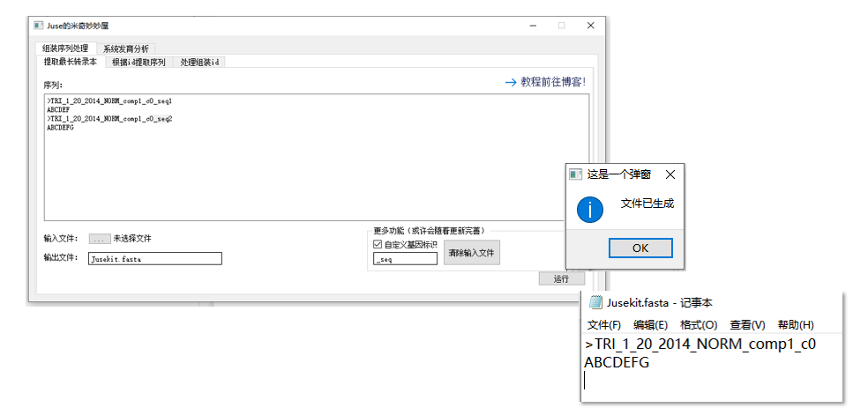Maximize the main application window
The width and height of the screenshot is (868, 415).
[561, 26]
